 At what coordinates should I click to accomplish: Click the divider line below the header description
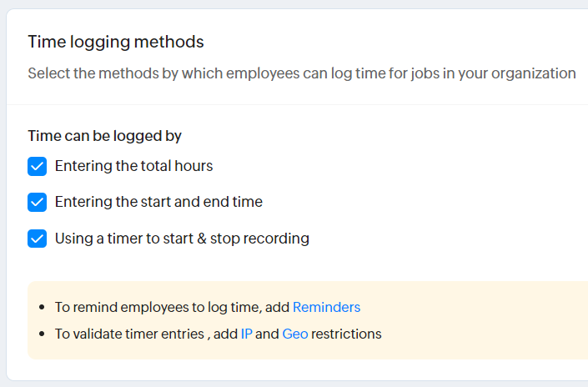coord(297,104)
